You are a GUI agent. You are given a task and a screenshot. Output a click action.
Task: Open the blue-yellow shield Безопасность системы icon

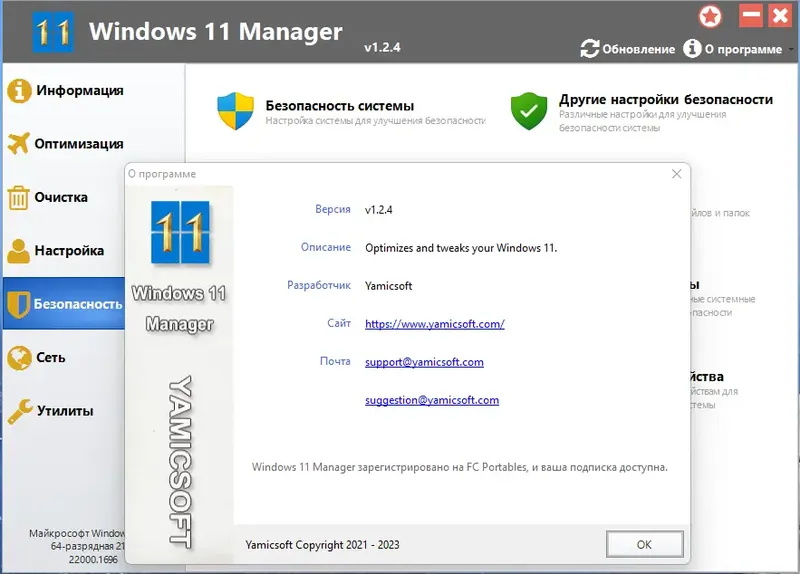tap(235, 111)
